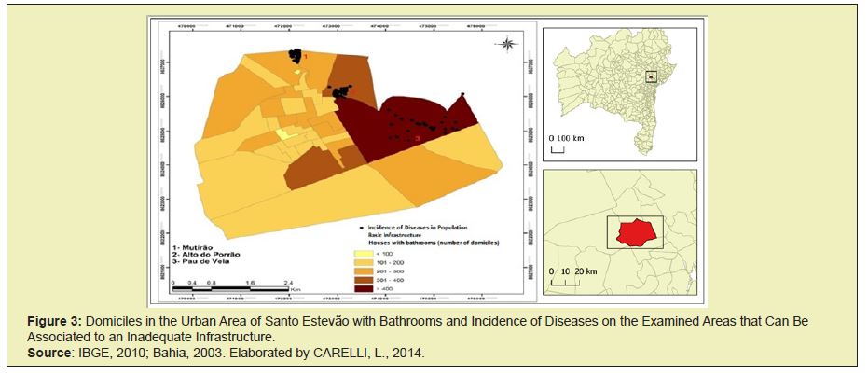Image resolution: width=868 pixels, height=375 pixels.
Task: Click the 'Km' unit label on scale bar
Action: click(296, 289)
